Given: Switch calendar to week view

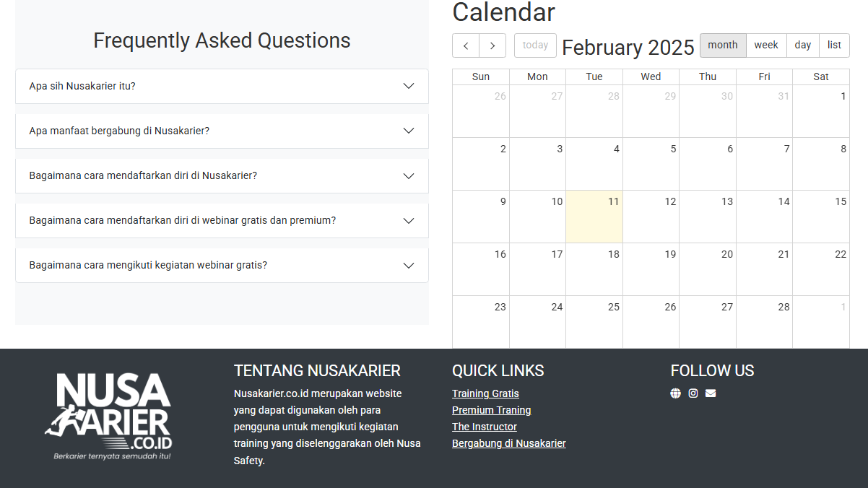Looking at the screenshot, I should [766, 45].
